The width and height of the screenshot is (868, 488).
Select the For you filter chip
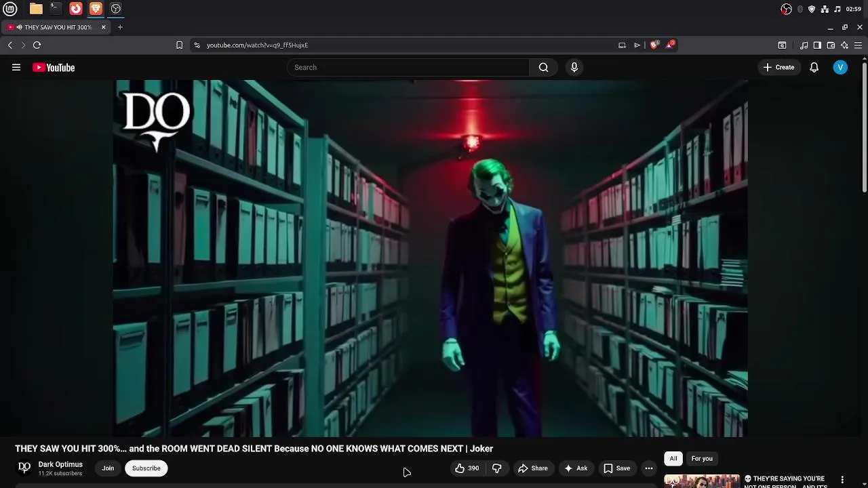pyautogui.click(x=702, y=459)
